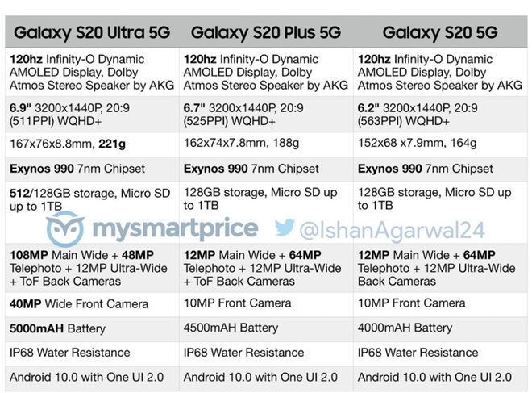
Task: Select the Galaxy S20 5G column header
Action: pos(440,32)
